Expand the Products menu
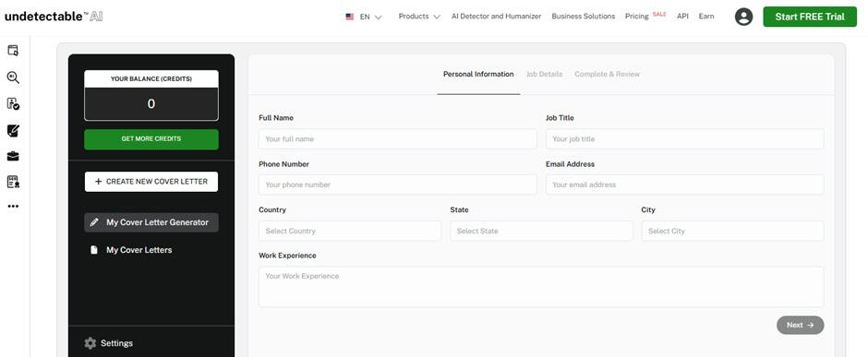 click(419, 17)
